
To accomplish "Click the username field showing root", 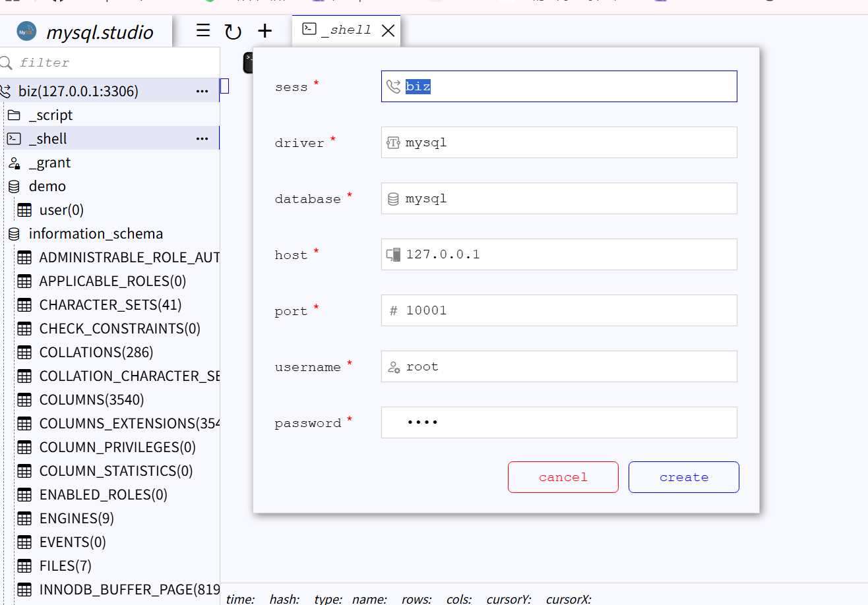I will 559,366.
